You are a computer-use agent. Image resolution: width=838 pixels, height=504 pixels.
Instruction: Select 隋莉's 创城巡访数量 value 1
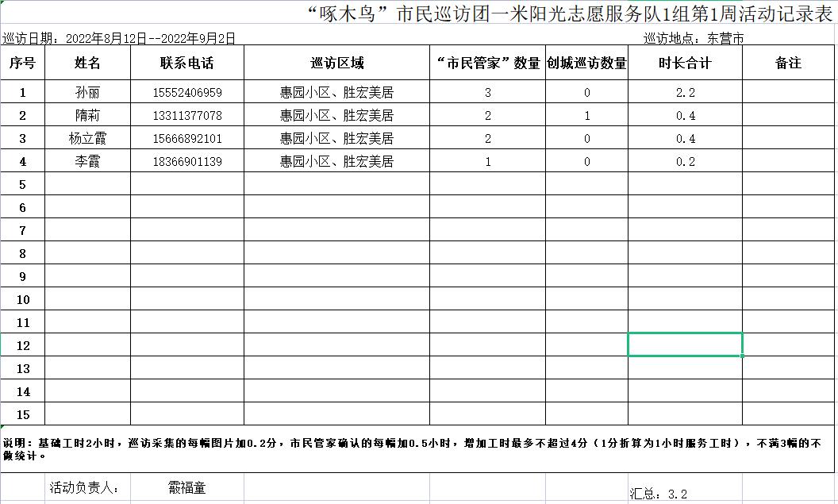pyautogui.click(x=586, y=115)
